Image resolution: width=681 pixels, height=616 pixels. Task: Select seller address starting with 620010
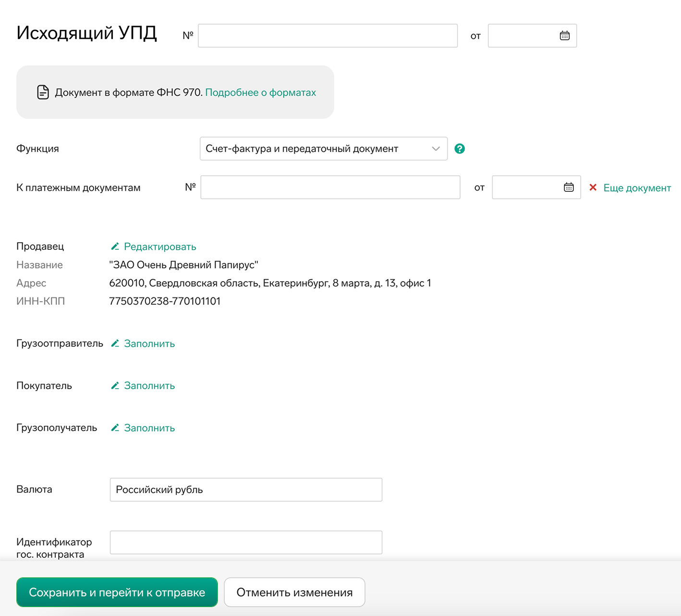click(270, 283)
